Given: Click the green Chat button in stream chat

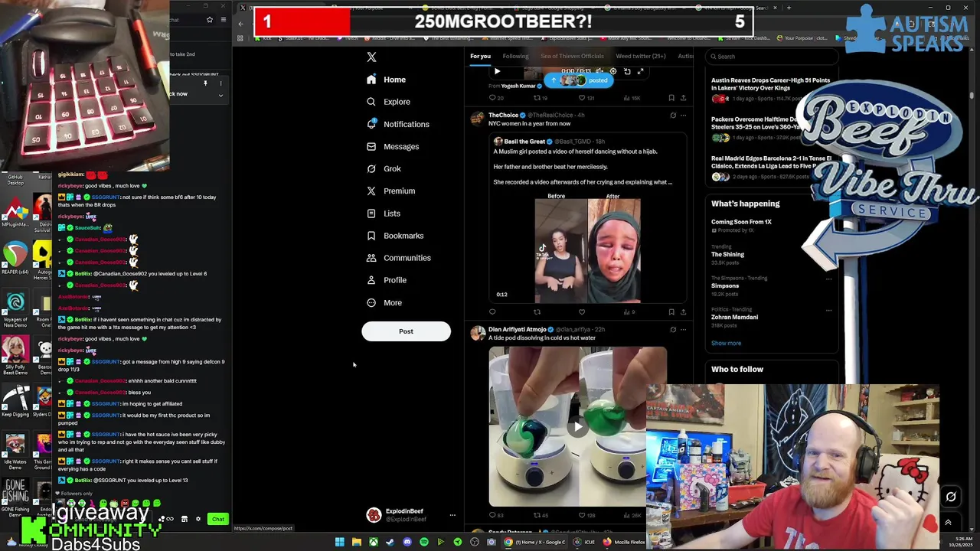Looking at the screenshot, I should pyautogui.click(x=218, y=520).
